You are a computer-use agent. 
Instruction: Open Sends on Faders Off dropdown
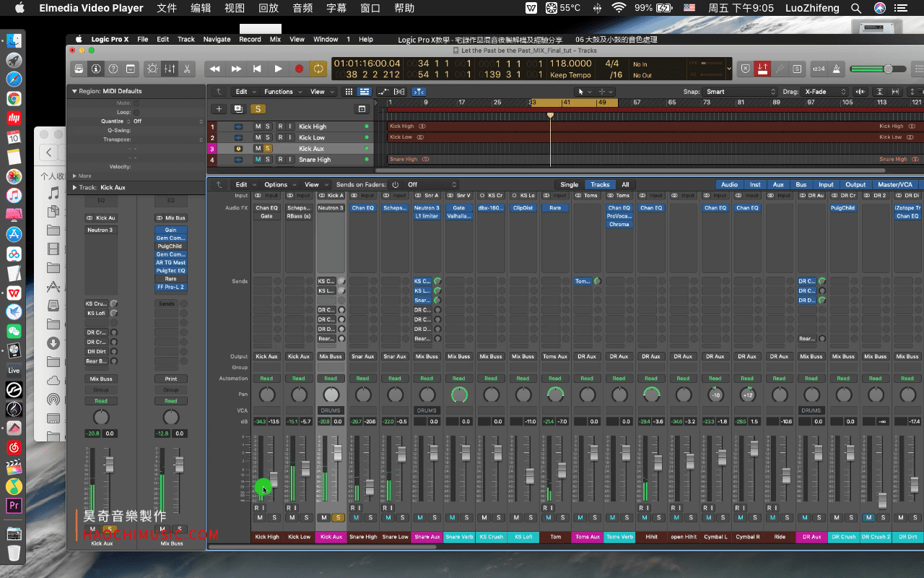point(431,184)
